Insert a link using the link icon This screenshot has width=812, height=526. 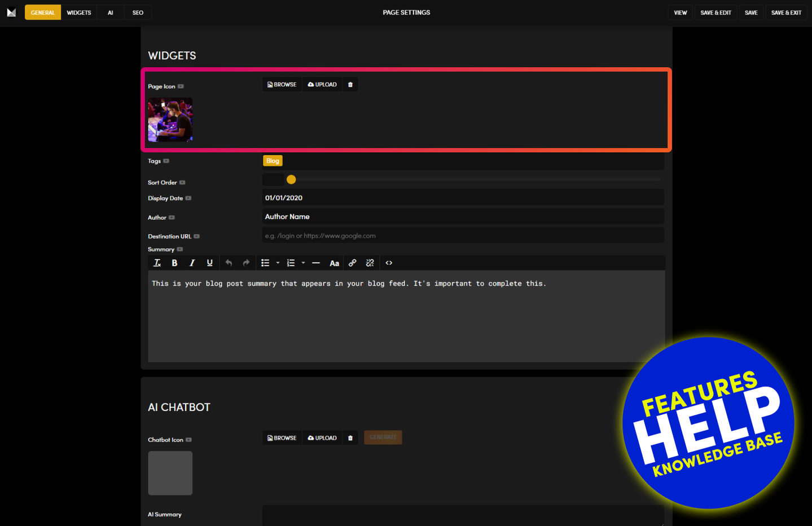coord(352,263)
